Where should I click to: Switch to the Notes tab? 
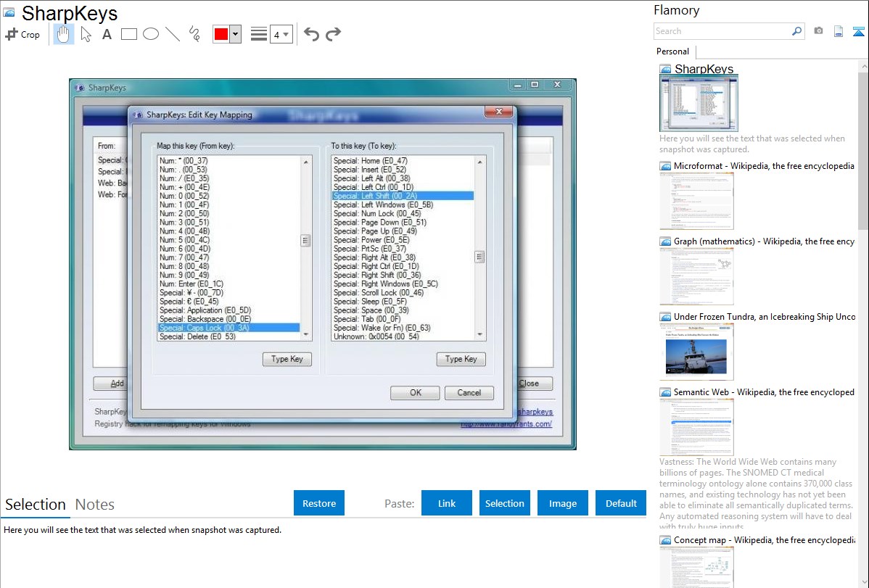pos(95,505)
